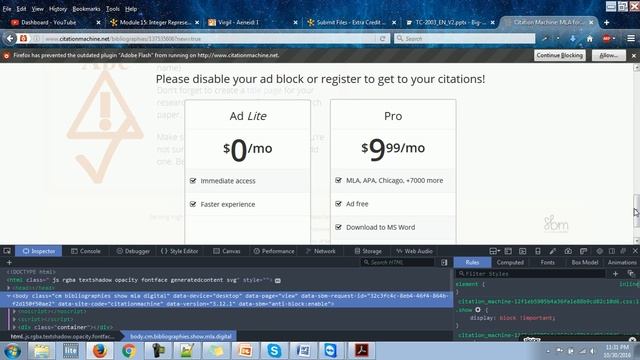Screen dimensions: 640x360
Task: Toggle responsive design mode icon in devtools
Action: [538, 251]
